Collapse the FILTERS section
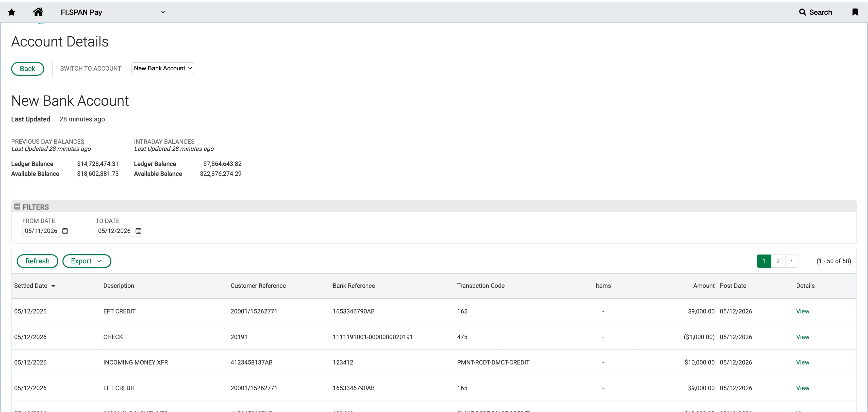The image size is (868, 412). [17, 207]
